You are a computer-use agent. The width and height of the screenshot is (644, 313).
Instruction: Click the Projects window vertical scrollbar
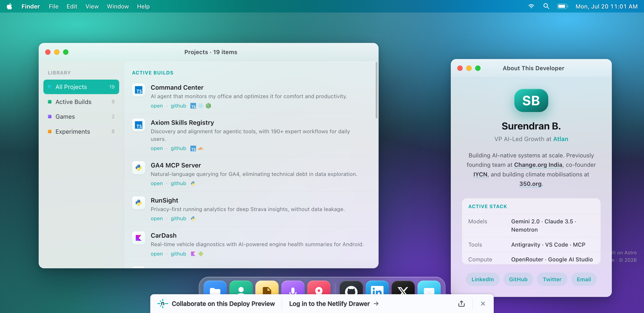tap(377, 91)
